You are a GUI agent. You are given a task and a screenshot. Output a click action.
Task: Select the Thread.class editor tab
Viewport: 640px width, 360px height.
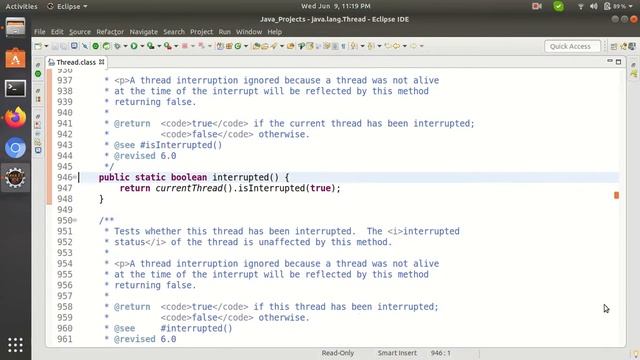coord(76,62)
